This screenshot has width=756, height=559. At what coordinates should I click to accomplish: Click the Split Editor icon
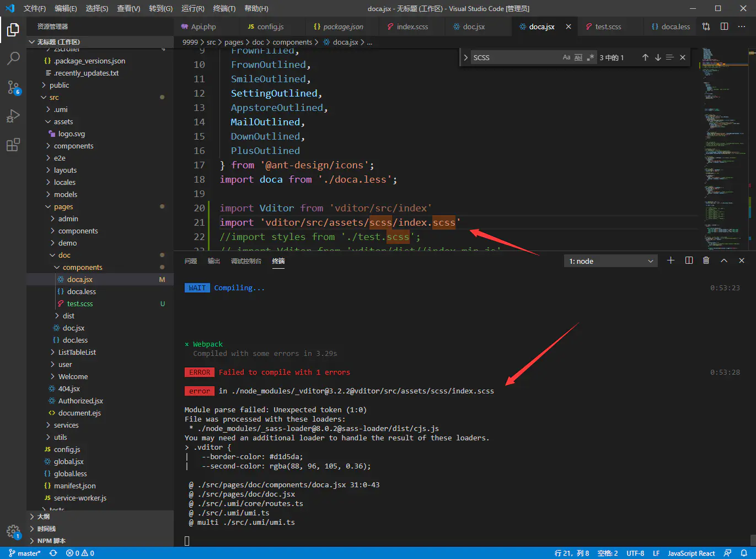click(x=724, y=26)
